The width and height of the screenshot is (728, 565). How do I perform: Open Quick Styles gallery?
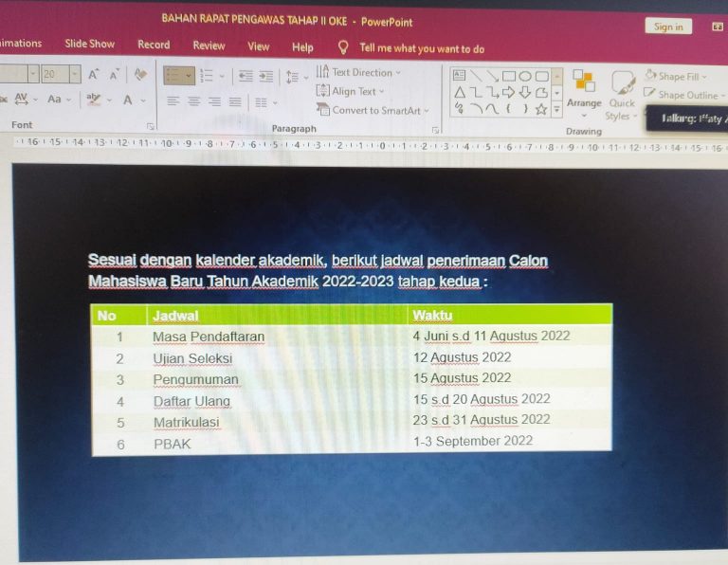tap(622, 96)
